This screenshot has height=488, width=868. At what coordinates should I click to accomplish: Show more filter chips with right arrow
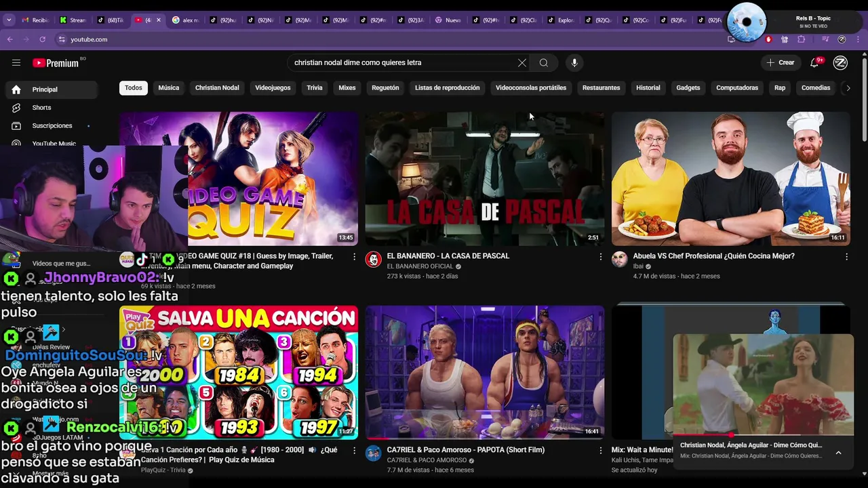[848, 87]
